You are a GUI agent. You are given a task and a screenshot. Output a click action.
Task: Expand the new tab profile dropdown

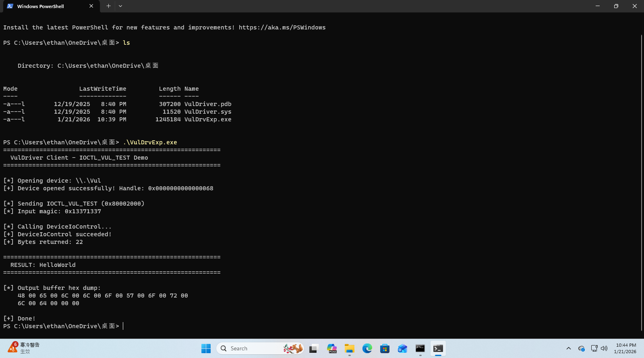point(120,6)
